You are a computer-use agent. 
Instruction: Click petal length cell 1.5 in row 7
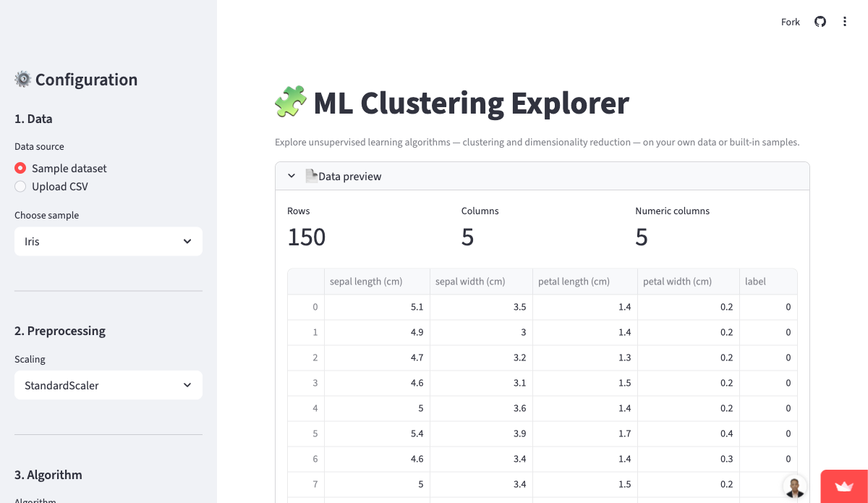click(584, 484)
